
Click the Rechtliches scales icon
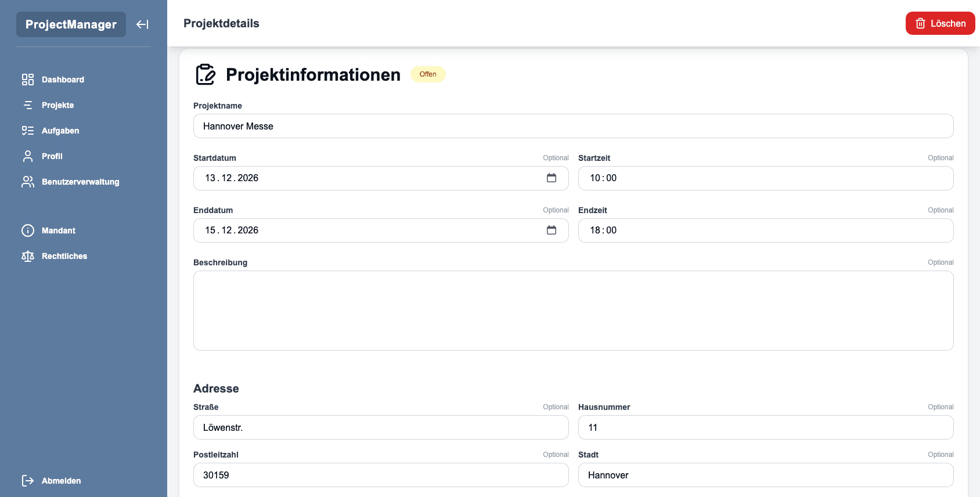click(28, 256)
